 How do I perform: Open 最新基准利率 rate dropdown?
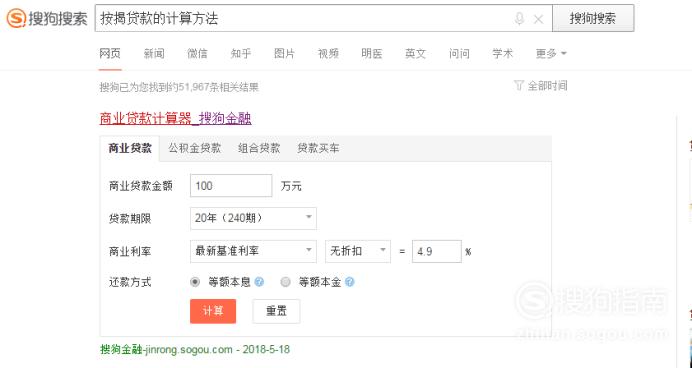pyautogui.click(x=253, y=252)
